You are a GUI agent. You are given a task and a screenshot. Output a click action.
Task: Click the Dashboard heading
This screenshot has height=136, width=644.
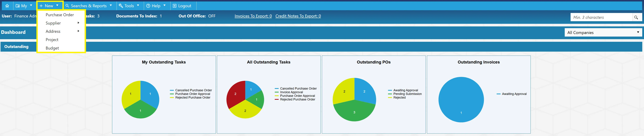[x=13, y=32]
